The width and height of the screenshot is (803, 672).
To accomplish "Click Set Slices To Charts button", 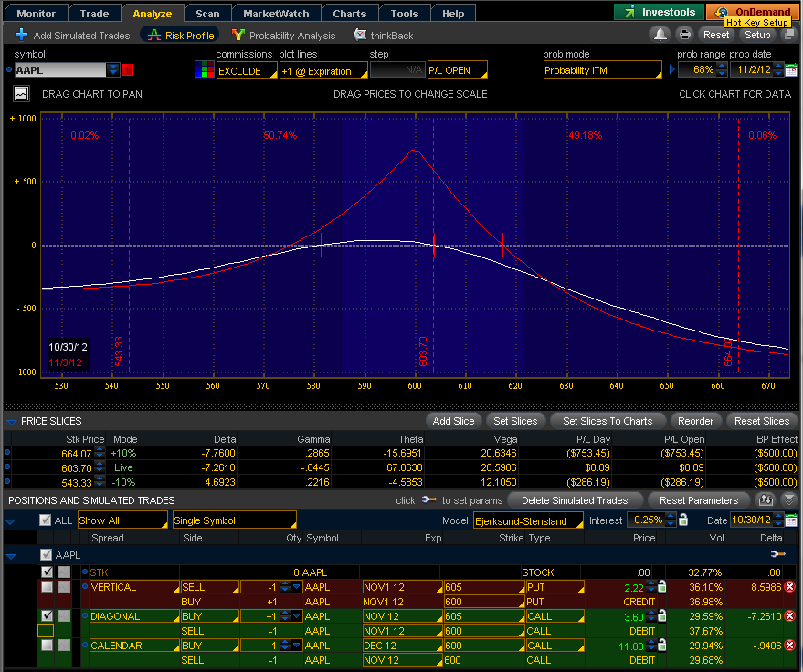I will pos(608,421).
